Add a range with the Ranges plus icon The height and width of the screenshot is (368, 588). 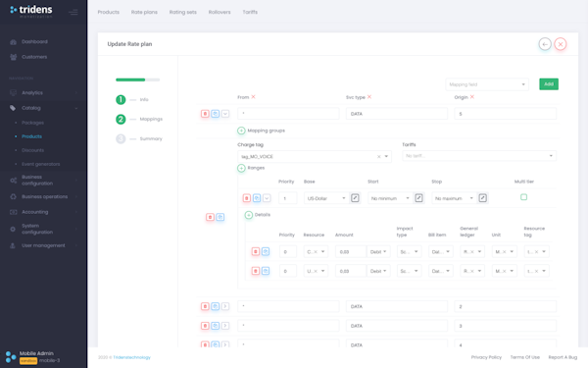pos(241,168)
